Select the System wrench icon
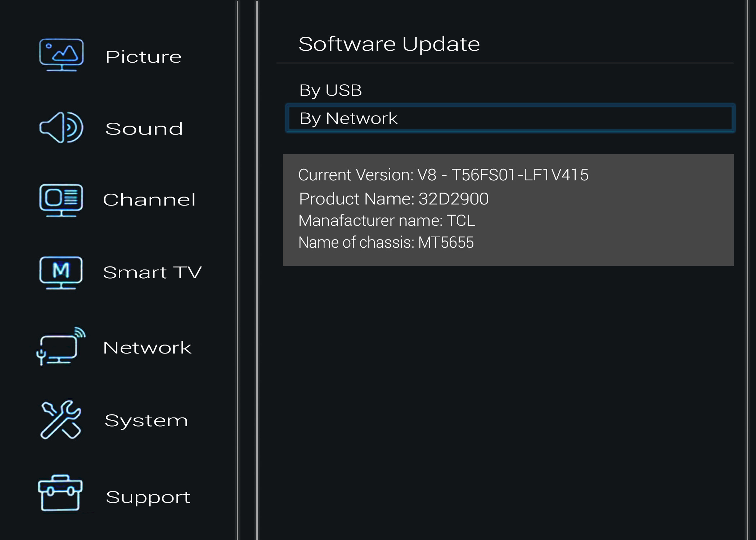 60,420
